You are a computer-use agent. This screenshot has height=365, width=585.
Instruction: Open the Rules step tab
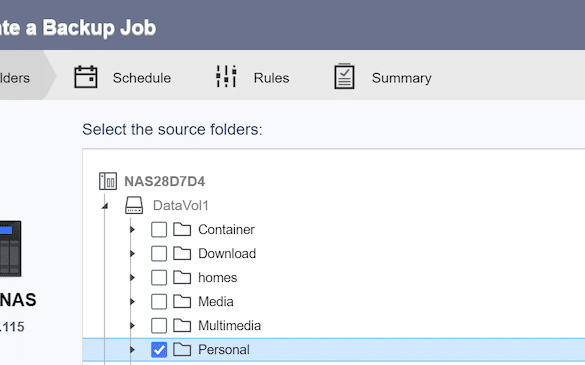(x=253, y=77)
